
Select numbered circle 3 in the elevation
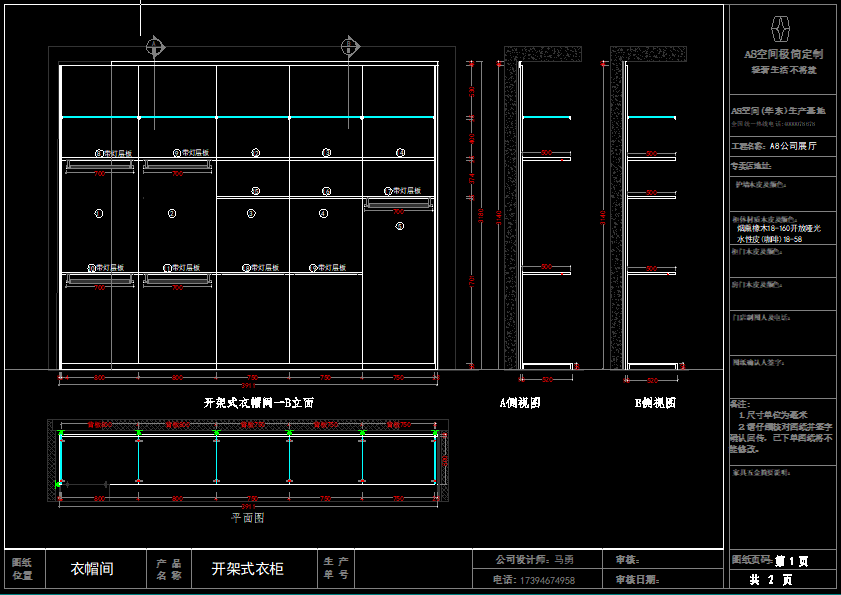[x=251, y=213]
